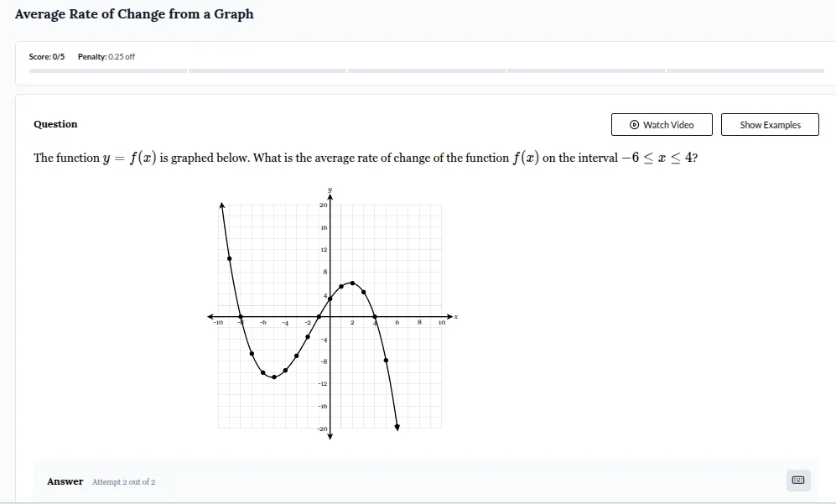Click the last progress bar segment
Image resolution: width=836 pixels, height=504 pixels.
(x=746, y=71)
